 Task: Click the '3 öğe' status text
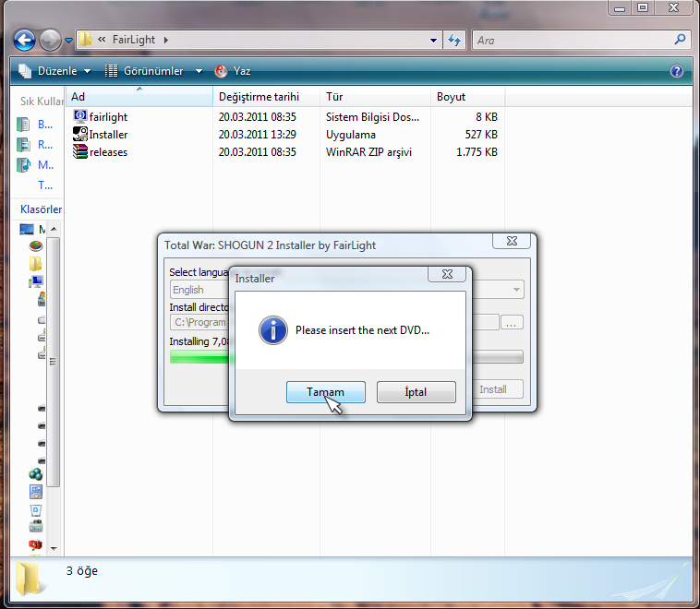[81, 571]
